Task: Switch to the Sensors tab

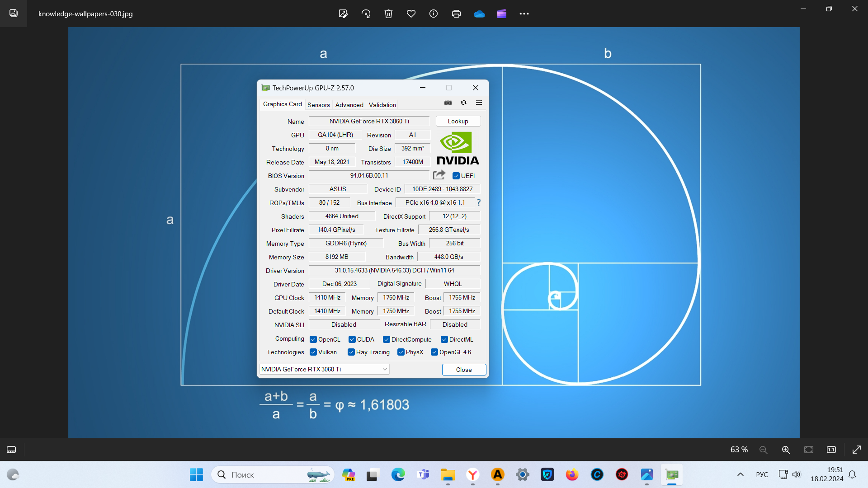Action: (318, 105)
